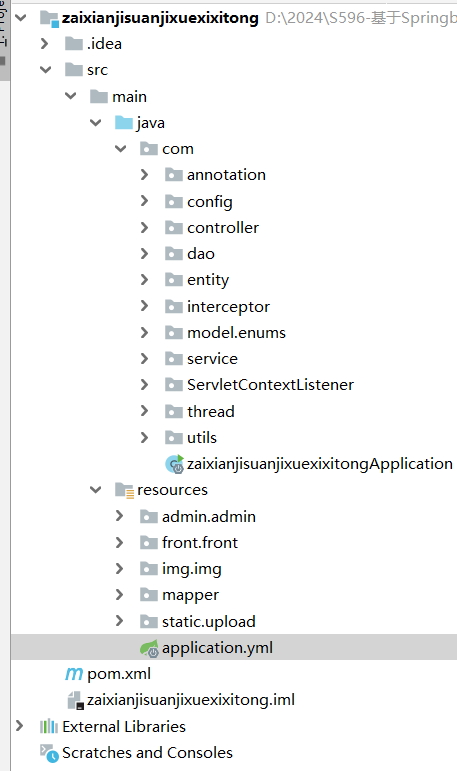Expand the .idea folder
The image size is (457, 771).
pyautogui.click(x=44, y=43)
